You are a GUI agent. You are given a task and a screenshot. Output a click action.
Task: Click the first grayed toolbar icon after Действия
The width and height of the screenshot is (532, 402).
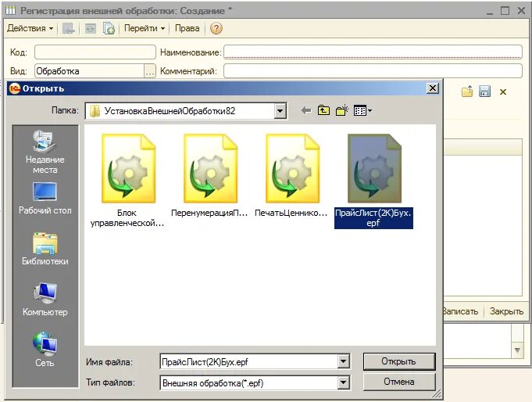click(68, 28)
